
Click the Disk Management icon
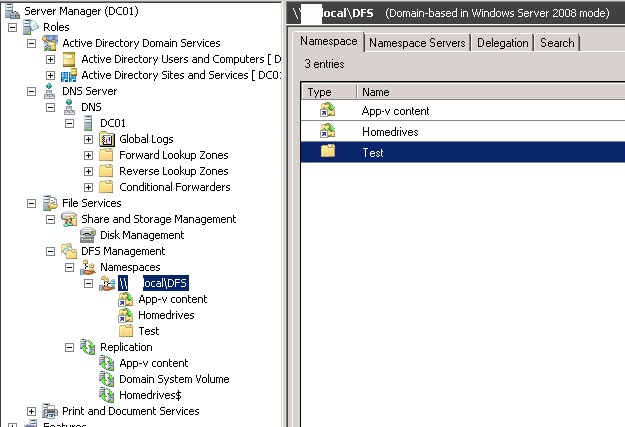pos(88,235)
